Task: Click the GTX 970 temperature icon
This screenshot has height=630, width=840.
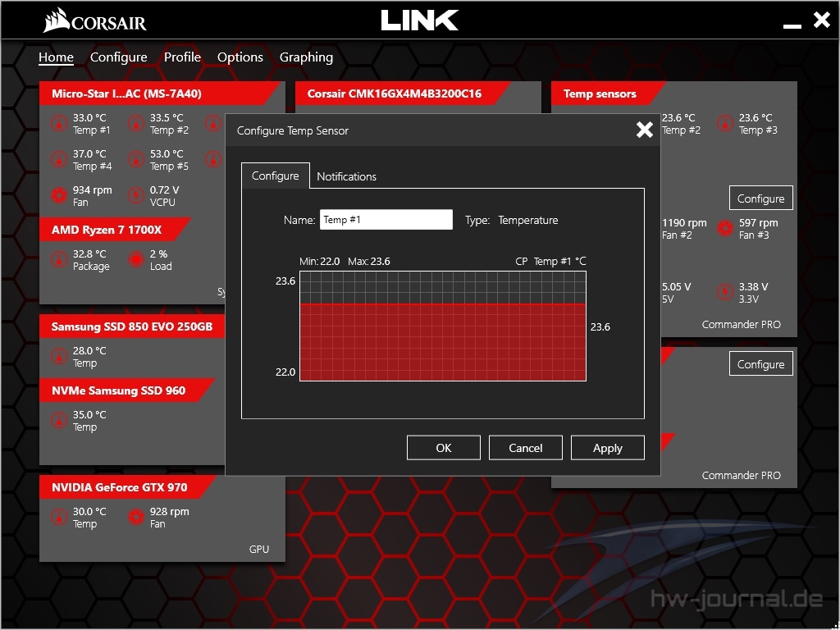Action: (x=59, y=518)
